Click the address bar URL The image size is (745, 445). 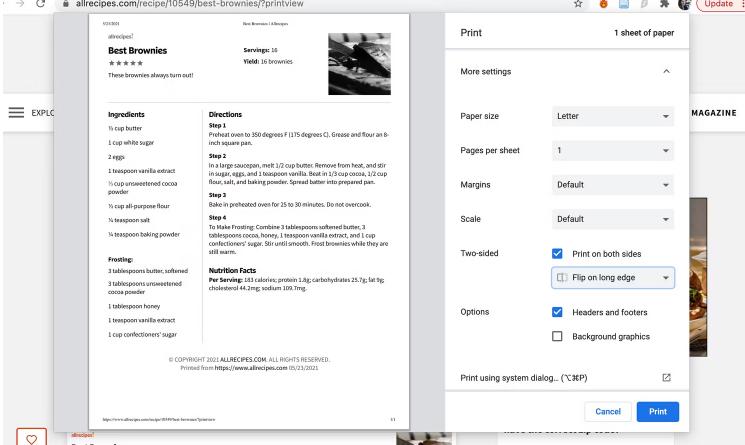click(x=190, y=4)
